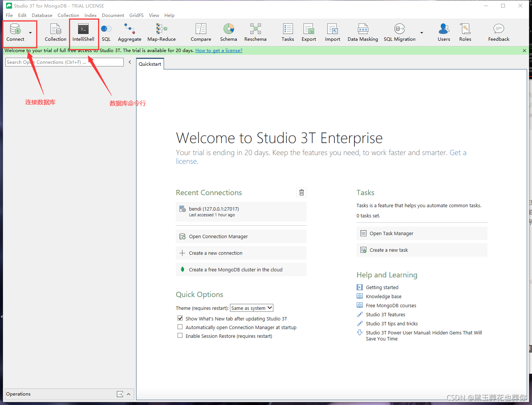Open the Reschema tool
Screen dimensions: 532x405
(255, 32)
